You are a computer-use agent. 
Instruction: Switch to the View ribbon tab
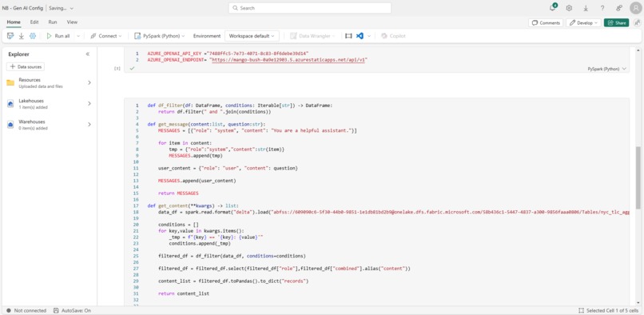72,22
